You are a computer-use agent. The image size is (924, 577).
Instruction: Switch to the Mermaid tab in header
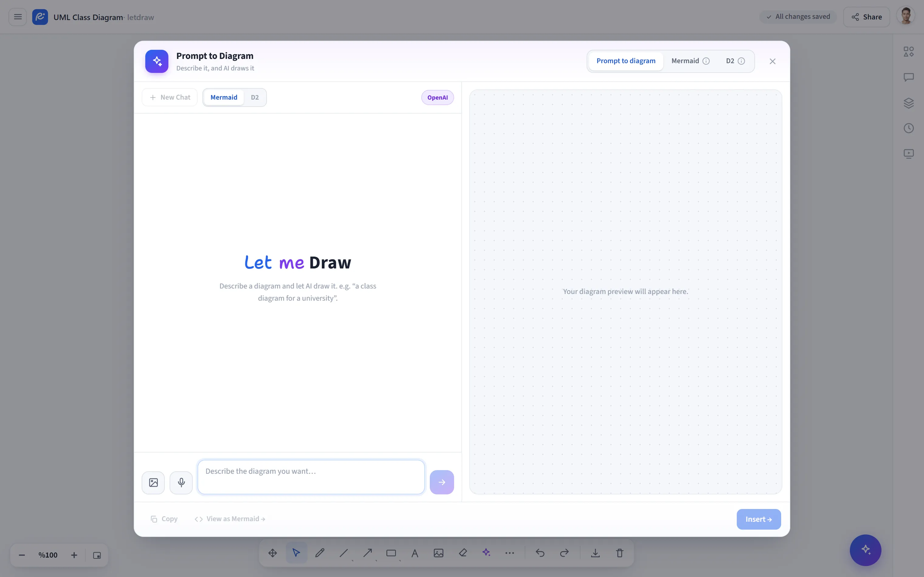pyautogui.click(x=685, y=61)
